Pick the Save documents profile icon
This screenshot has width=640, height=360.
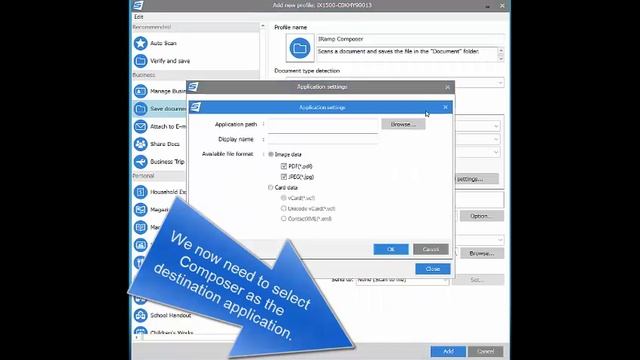[x=140, y=109]
